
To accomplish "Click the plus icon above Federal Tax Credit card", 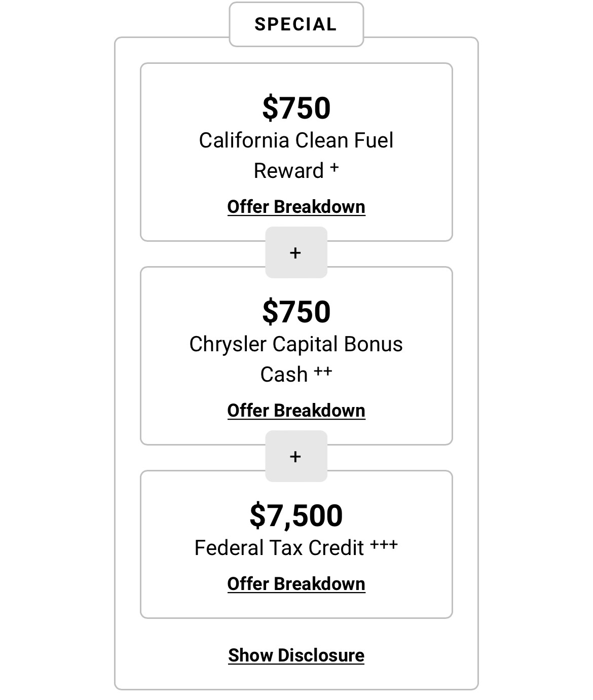I will [296, 456].
